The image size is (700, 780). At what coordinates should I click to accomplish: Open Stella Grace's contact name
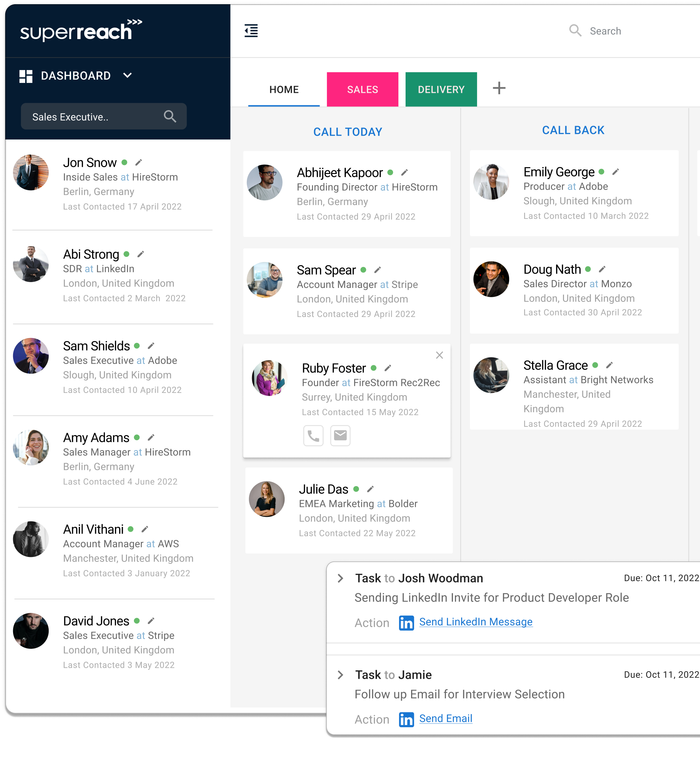pyautogui.click(x=555, y=365)
